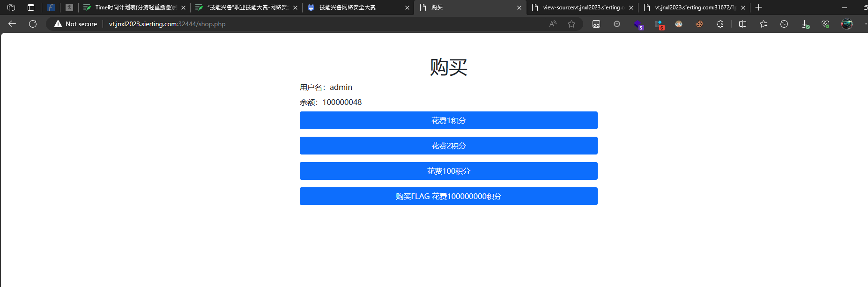Open the Edge workspaces icon
The image size is (868, 287).
pos(12,7)
